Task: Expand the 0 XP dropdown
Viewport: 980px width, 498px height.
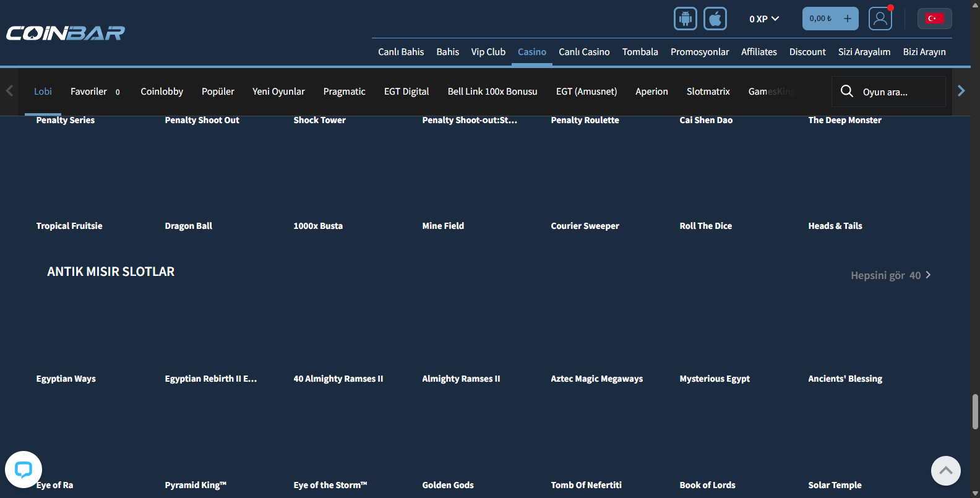Action: (763, 19)
